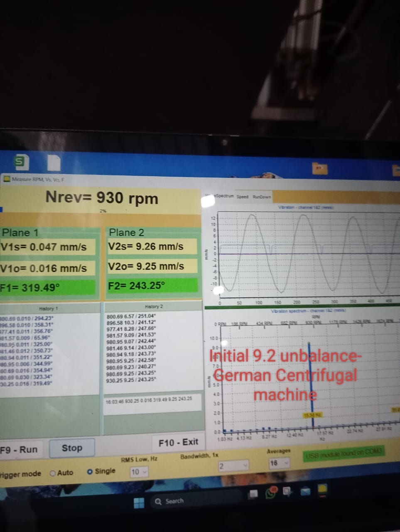Open the yellow app in the taskbar
This screenshot has height=532, width=400.
pyautogui.click(x=323, y=490)
